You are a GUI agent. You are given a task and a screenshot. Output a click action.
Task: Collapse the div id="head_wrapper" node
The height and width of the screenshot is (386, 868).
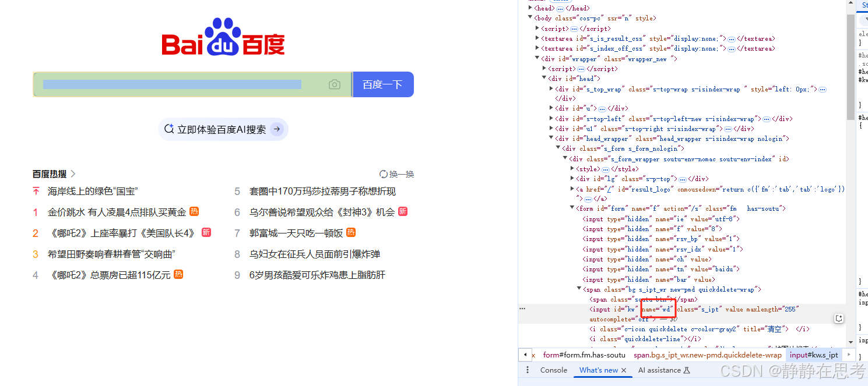point(551,139)
